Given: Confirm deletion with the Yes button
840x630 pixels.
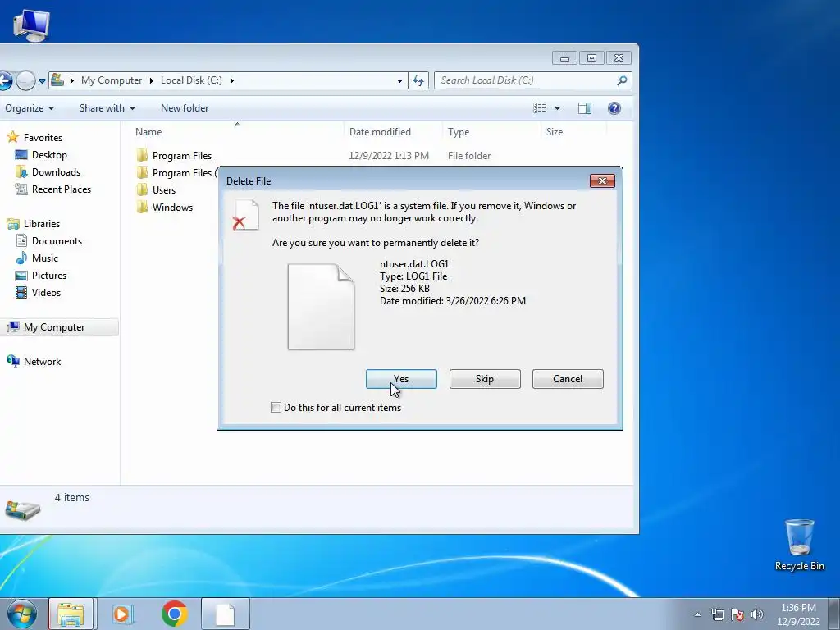Looking at the screenshot, I should click(401, 379).
